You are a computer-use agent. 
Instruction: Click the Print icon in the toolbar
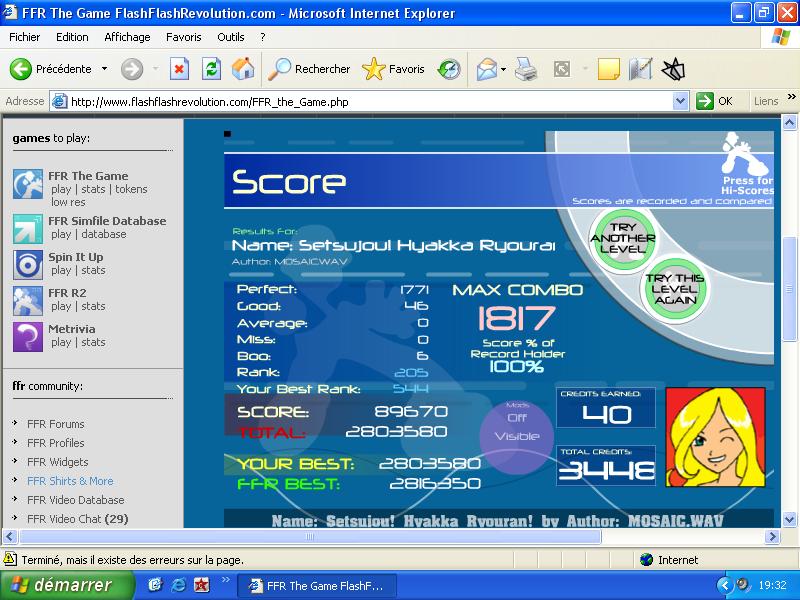point(526,69)
